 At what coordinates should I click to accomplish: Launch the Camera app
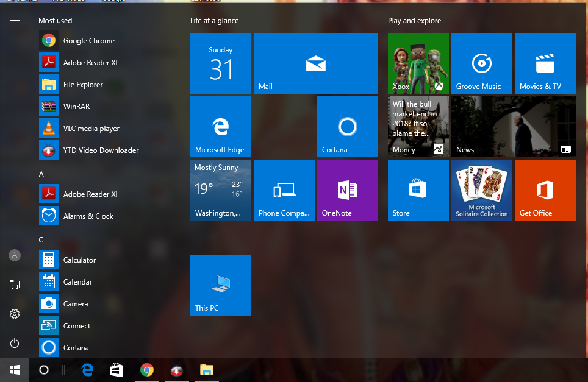tap(90, 303)
